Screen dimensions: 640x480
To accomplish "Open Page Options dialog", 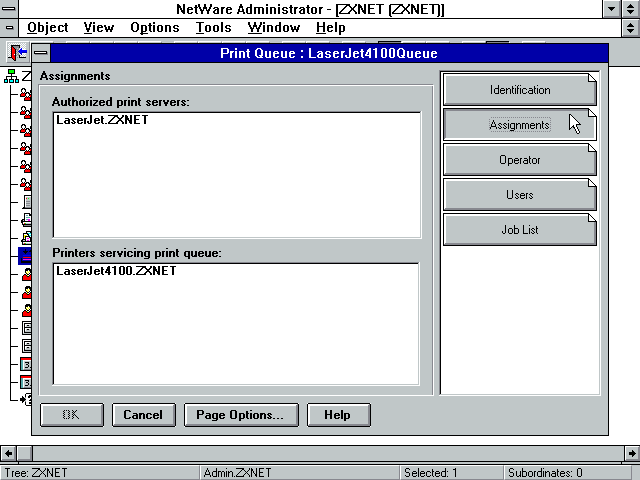I will (x=241, y=415).
